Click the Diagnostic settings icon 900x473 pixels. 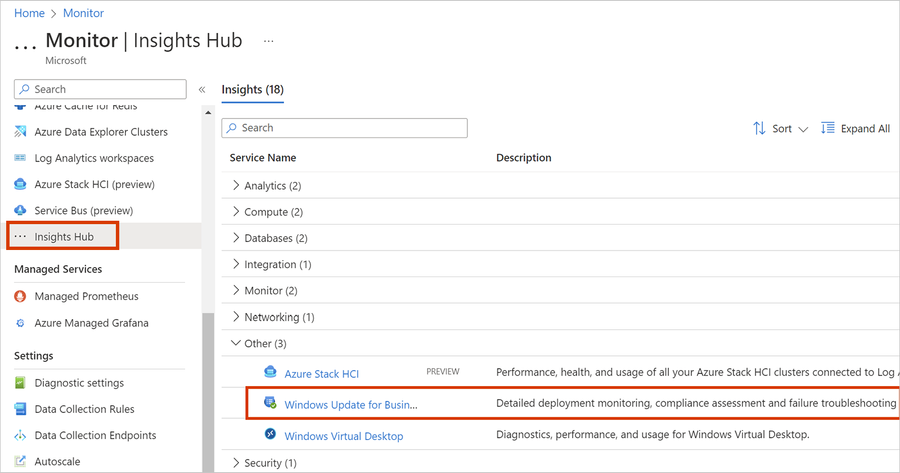tap(20, 382)
